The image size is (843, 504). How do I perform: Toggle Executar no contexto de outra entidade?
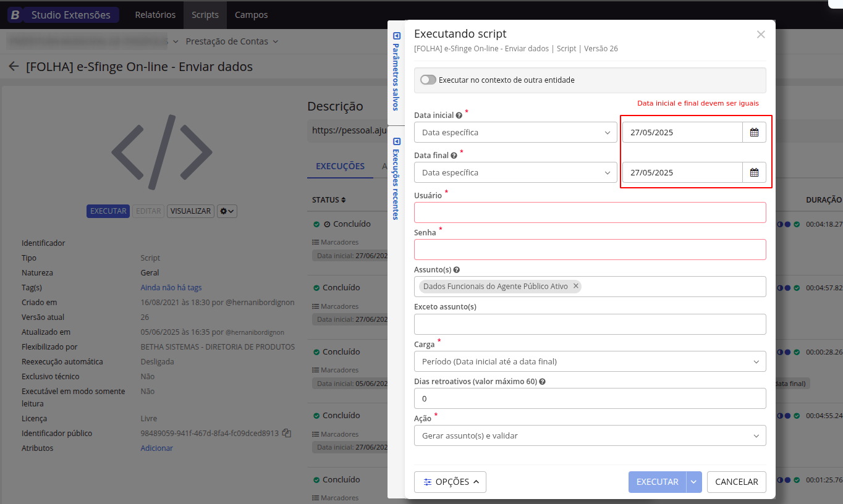click(428, 80)
